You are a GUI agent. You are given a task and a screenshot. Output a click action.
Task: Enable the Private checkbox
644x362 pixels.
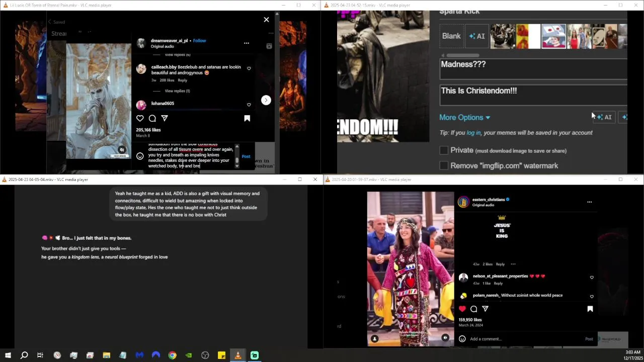pyautogui.click(x=444, y=150)
